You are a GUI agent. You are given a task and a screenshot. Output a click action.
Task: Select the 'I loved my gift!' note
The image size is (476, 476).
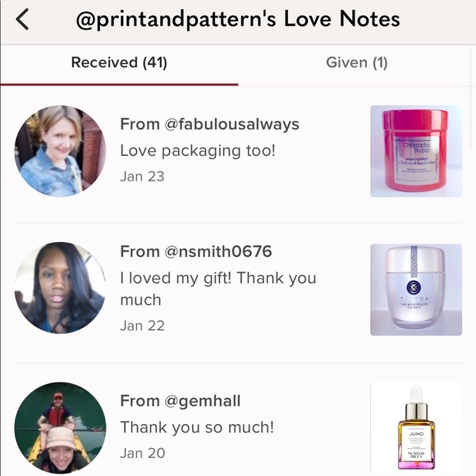pyautogui.click(x=218, y=289)
